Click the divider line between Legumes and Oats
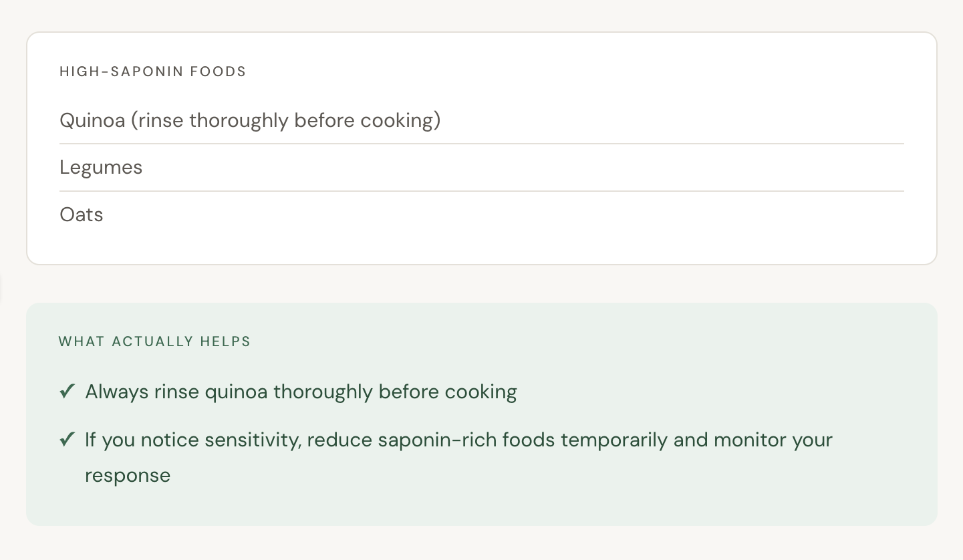 point(481,191)
